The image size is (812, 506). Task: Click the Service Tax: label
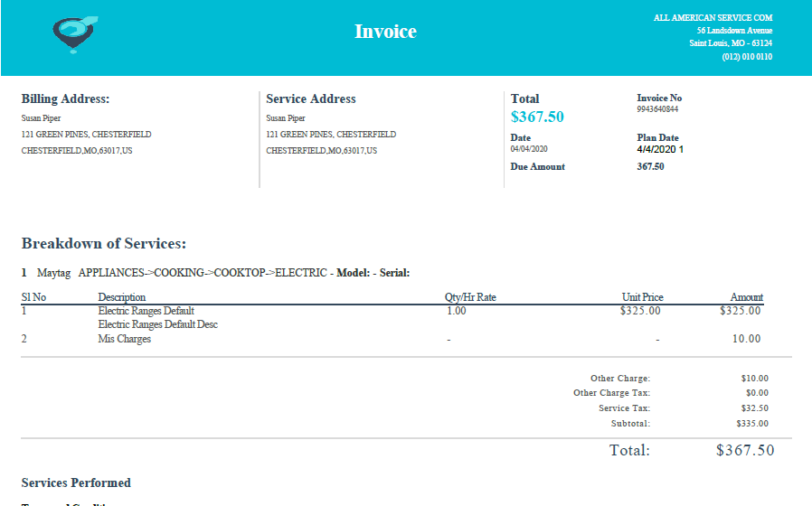625,408
